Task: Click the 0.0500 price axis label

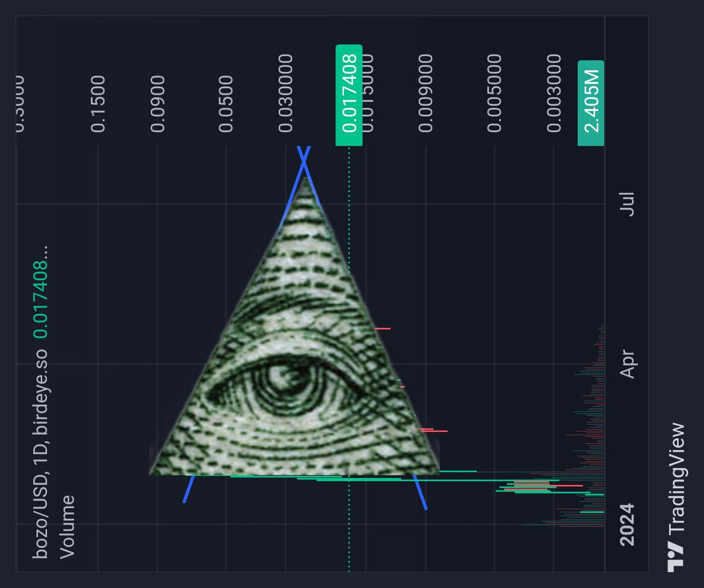Action: [226, 104]
